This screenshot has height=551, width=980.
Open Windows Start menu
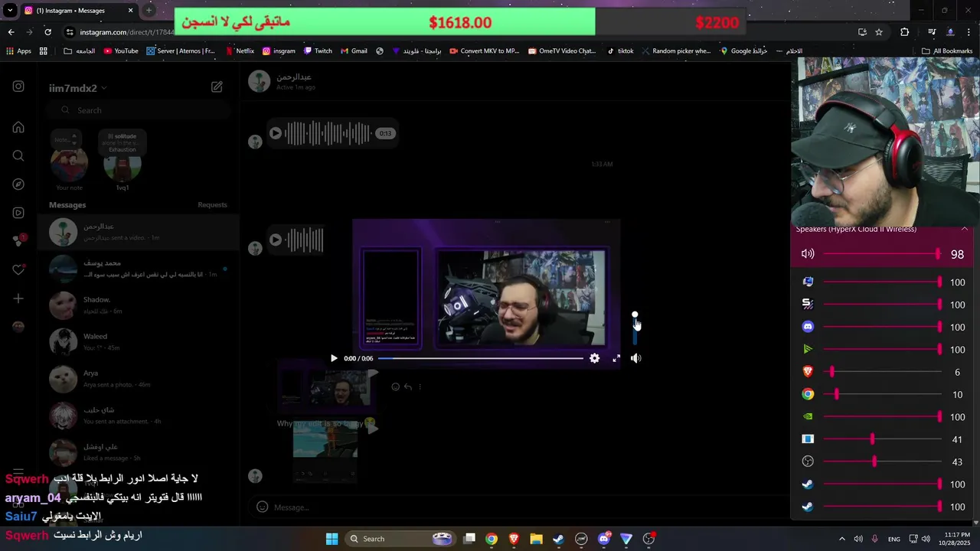click(x=332, y=539)
